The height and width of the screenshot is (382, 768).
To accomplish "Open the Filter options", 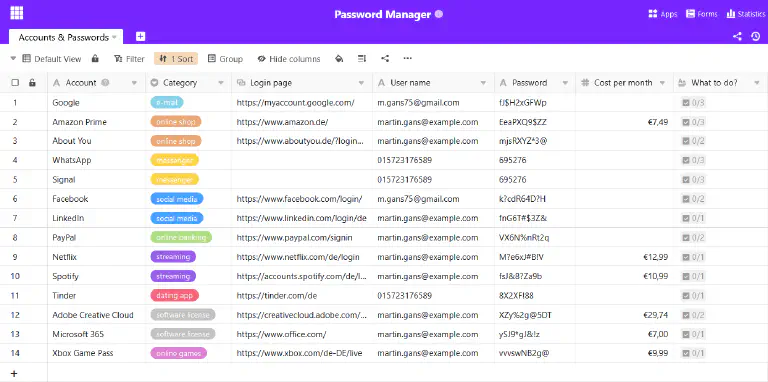I will tap(129, 59).
